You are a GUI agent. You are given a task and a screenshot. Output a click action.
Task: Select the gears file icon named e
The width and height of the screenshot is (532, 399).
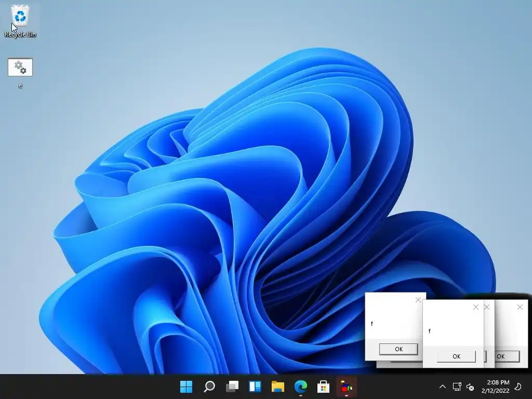point(20,73)
